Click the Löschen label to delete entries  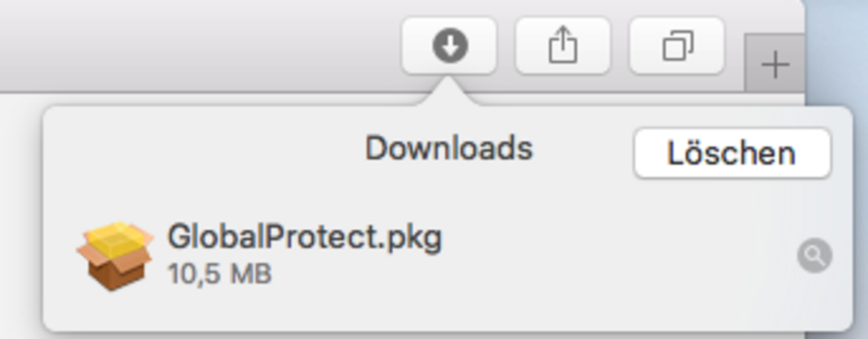click(732, 154)
